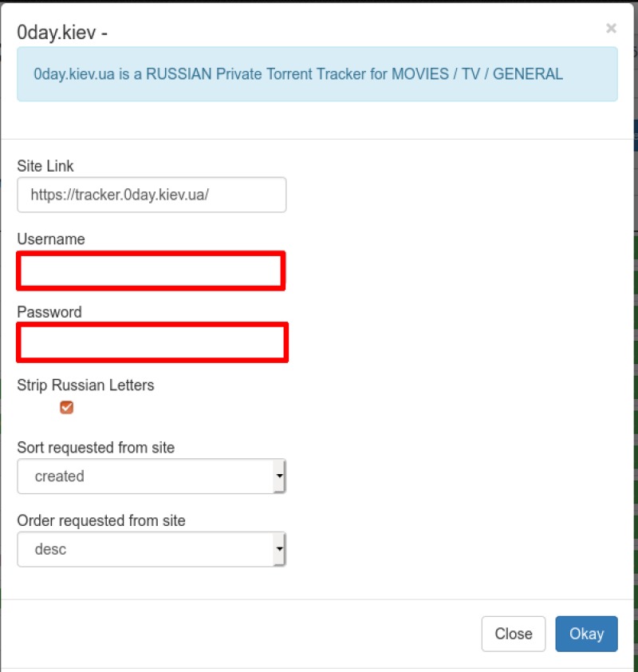638x672 pixels.
Task: Uncheck the Strip Russian Letters checkbox
Action: pyautogui.click(x=66, y=407)
